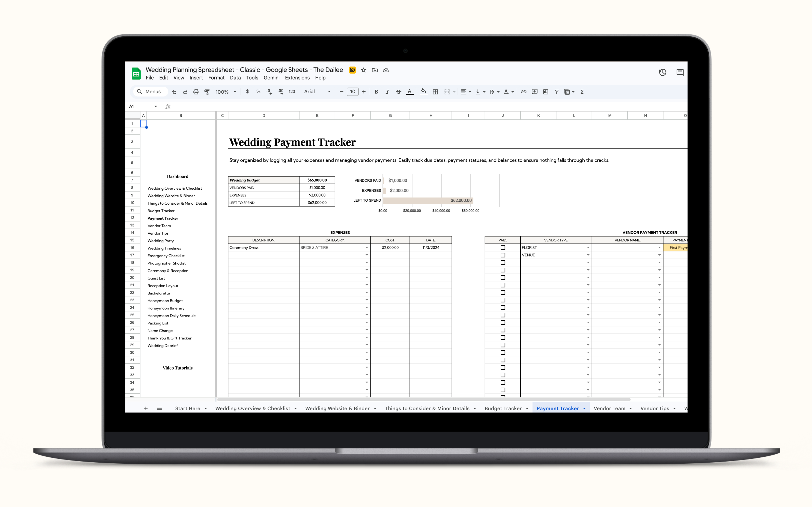
Task: Check the PAID box for VENUE
Action: click(x=503, y=255)
